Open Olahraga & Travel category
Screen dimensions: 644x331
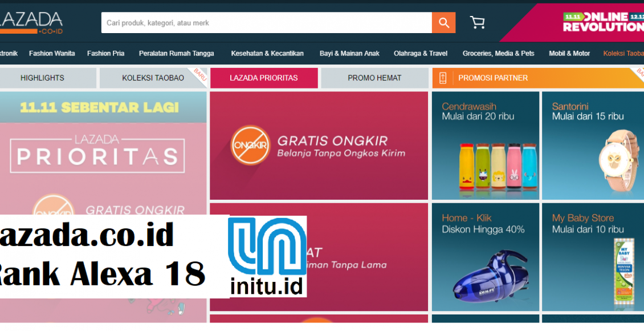point(421,54)
